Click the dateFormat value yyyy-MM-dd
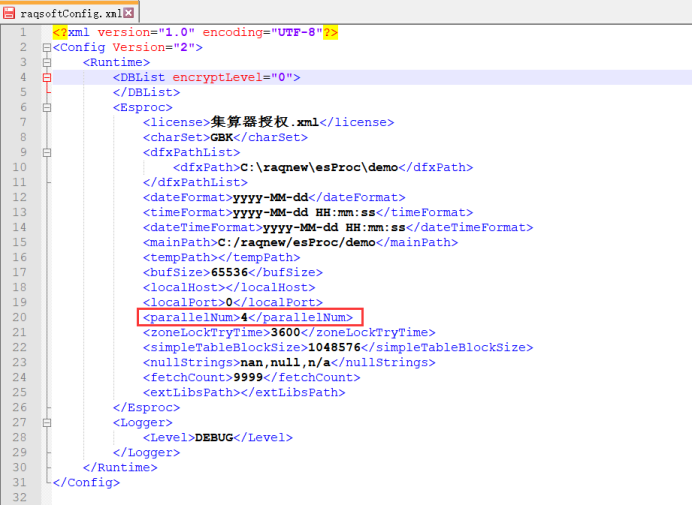The height and width of the screenshot is (506, 692). click(270, 198)
